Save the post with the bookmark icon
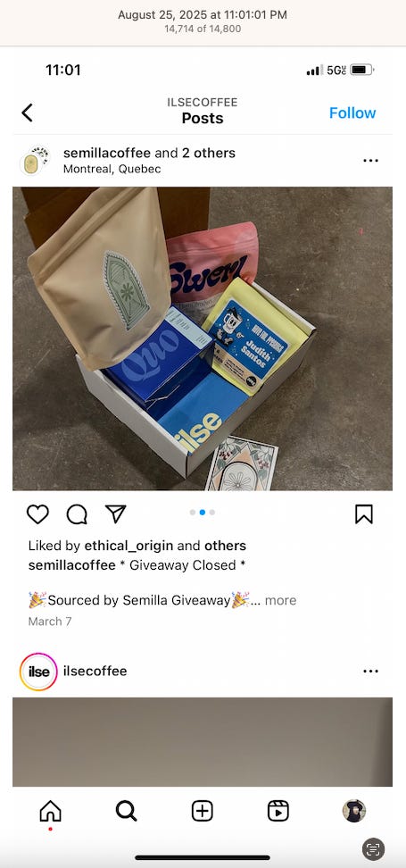The height and width of the screenshot is (868, 406). click(363, 514)
